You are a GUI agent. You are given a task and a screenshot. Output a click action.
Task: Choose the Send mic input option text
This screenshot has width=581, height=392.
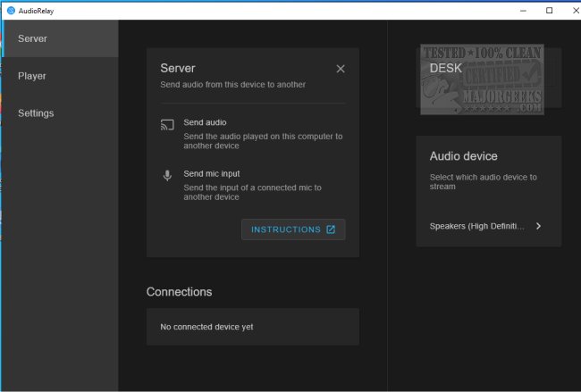211,173
